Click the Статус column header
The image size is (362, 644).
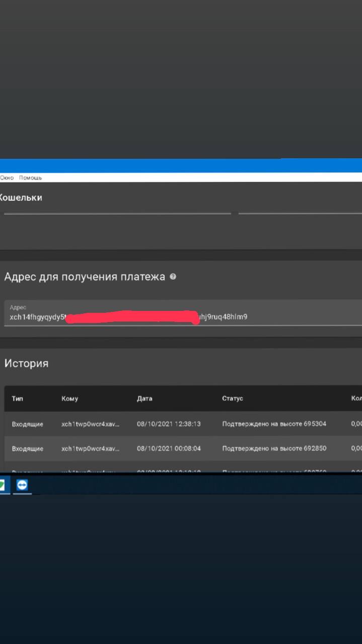233,398
